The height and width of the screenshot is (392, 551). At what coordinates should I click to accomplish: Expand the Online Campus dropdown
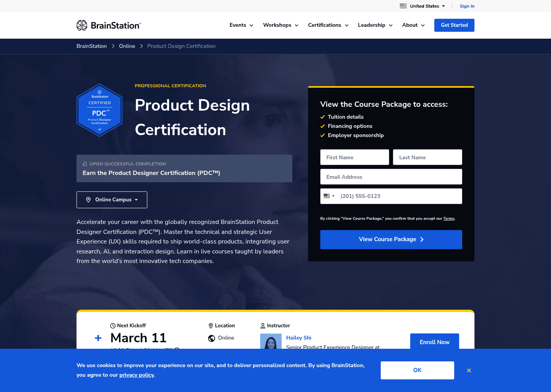pyautogui.click(x=112, y=199)
